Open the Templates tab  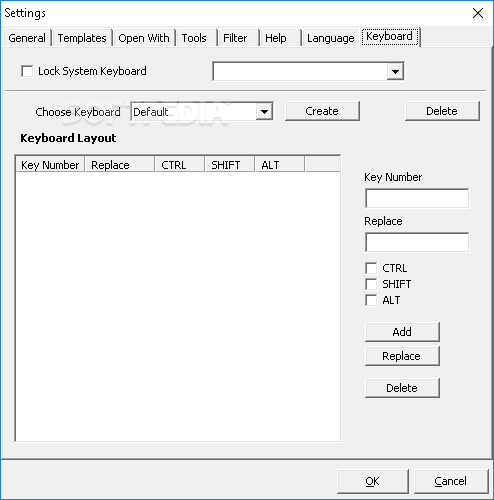pos(82,38)
